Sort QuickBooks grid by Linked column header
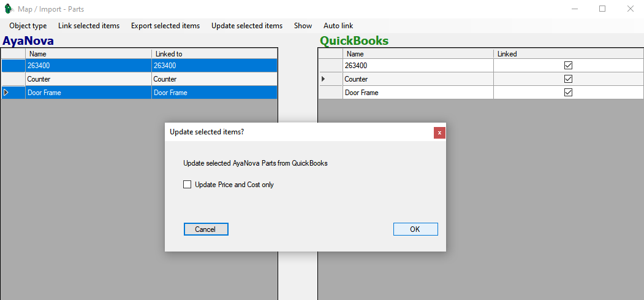Viewport: 644px width, 300px height. coord(569,54)
